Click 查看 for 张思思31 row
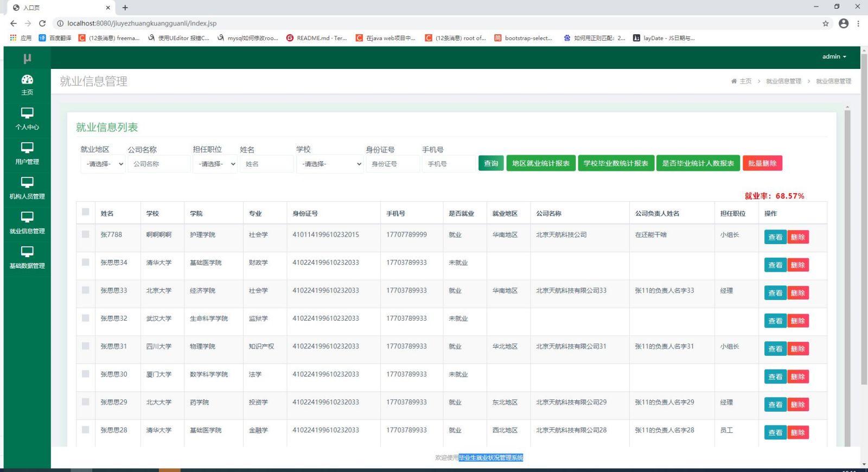 pos(775,349)
